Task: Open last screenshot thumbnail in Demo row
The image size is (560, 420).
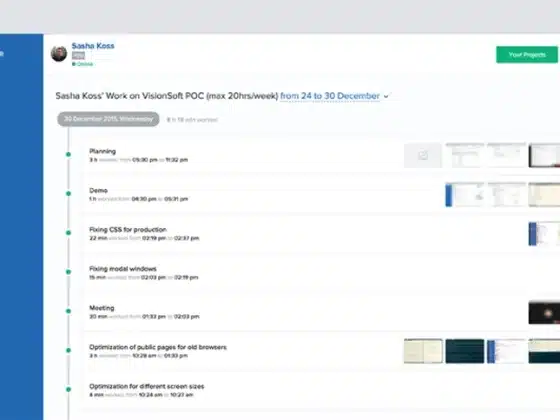Action: (544, 195)
